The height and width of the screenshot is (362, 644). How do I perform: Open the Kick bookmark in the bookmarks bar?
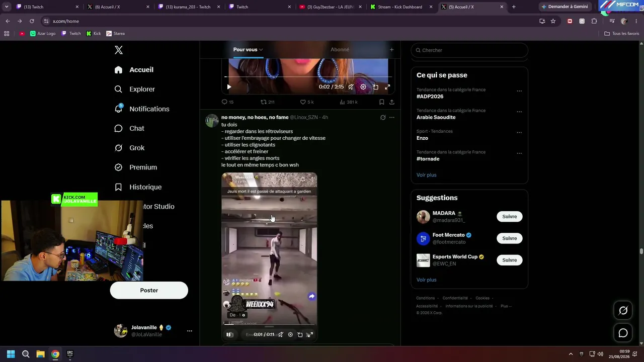click(94, 34)
